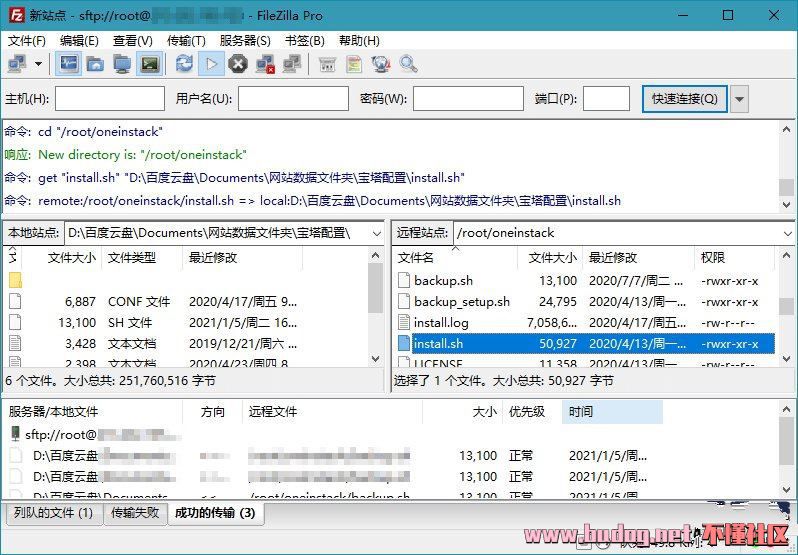Screen dimensions: 798x555
Task: Focus the 用户名(U) username field
Action: (293, 98)
